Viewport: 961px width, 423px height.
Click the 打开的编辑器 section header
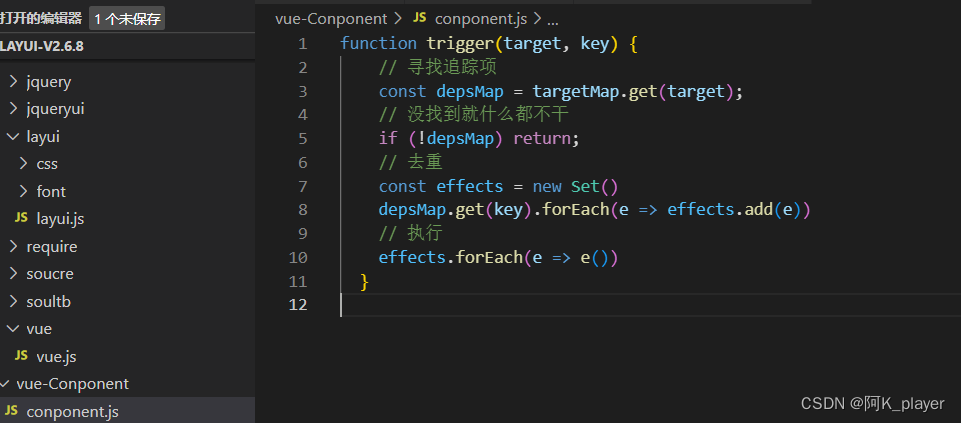[41, 18]
